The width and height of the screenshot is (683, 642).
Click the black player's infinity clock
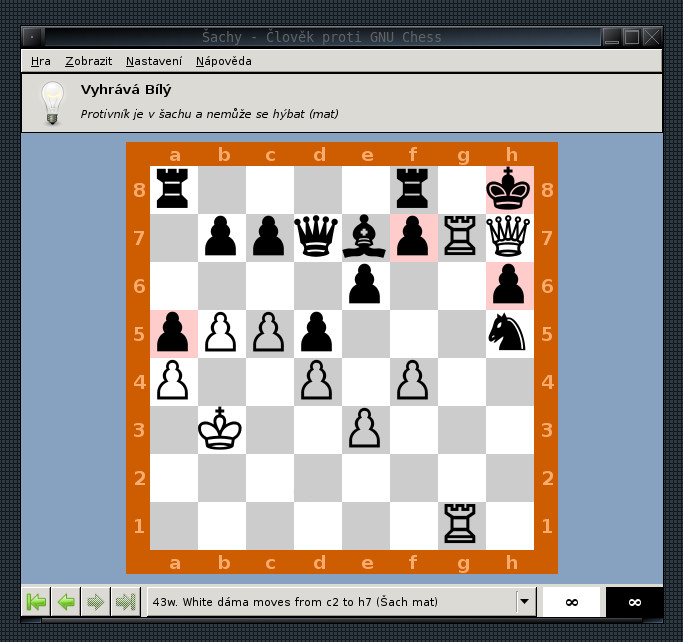pyautogui.click(x=634, y=602)
